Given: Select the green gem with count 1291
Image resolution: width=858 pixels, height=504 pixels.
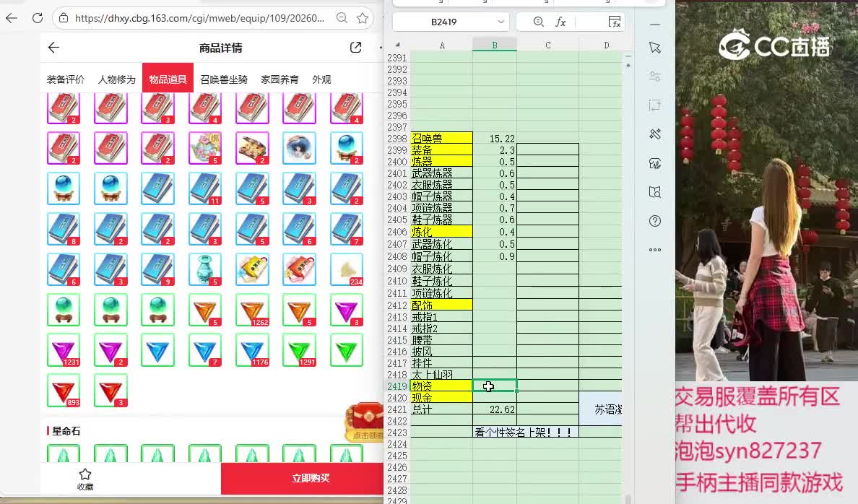Looking at the screenshot, I should (299, 350).
